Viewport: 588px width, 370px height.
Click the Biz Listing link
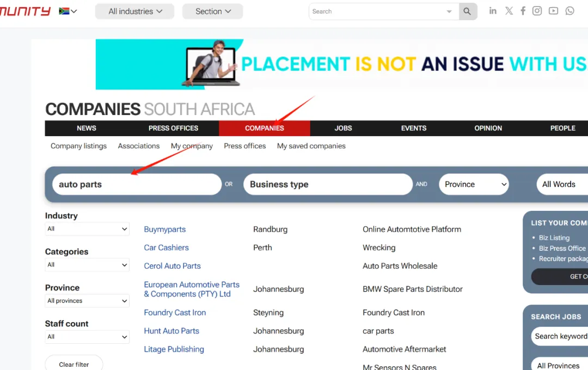coord(554,238)
